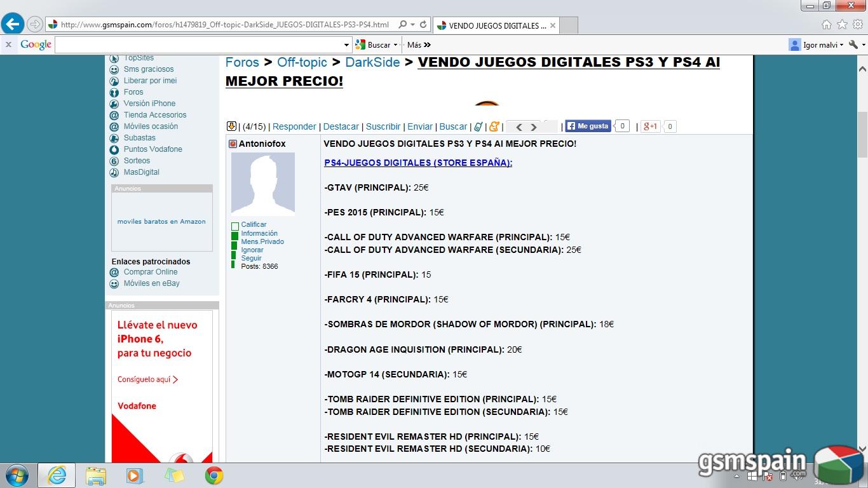Click the Ignorar link under avatar
Image resolution: width=868 pixels, height=488 pixels.
coord(252,250)
